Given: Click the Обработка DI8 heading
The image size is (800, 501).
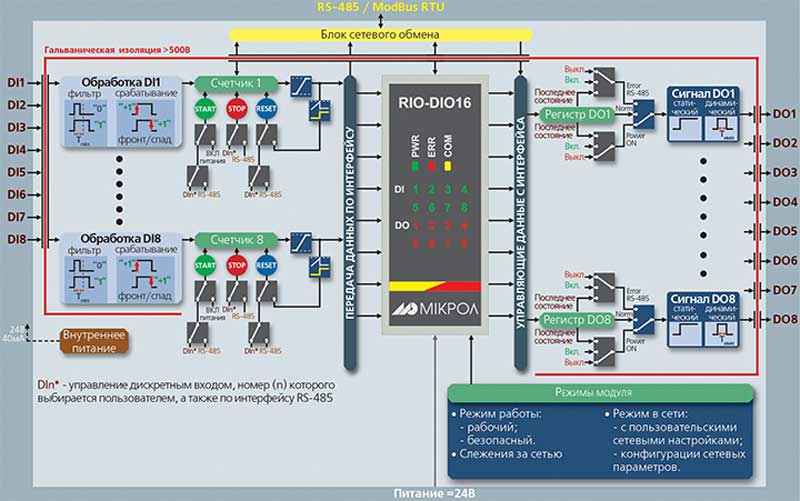Looking at the screenshot, I should click(x=121, y=239).
